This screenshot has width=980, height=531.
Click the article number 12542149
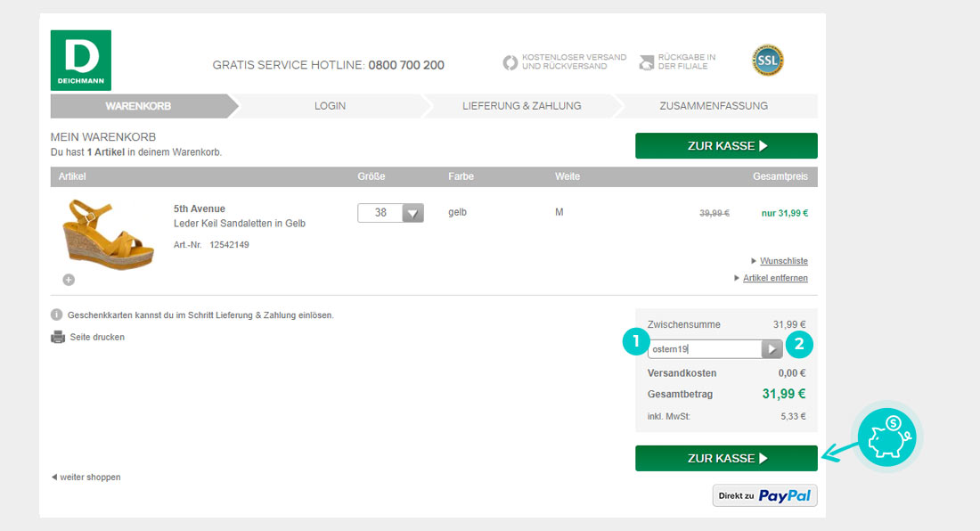[x=229, y=244]
